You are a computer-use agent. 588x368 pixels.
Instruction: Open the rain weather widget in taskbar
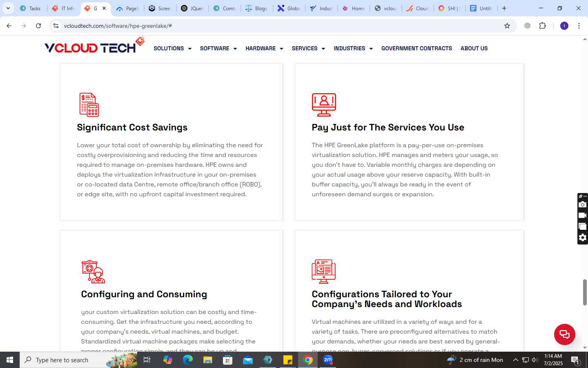[x=475, y=360]
